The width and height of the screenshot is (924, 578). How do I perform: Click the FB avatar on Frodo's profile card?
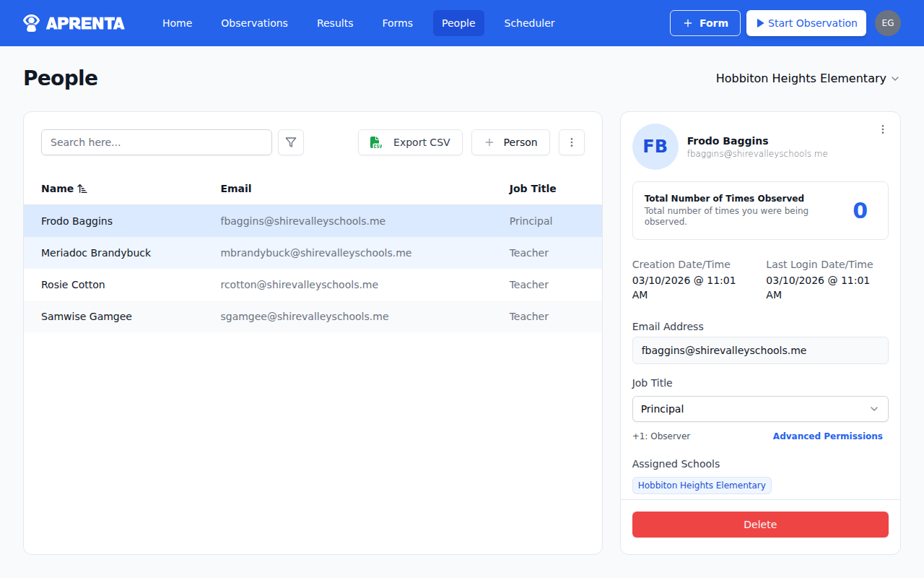pos(655,147)
